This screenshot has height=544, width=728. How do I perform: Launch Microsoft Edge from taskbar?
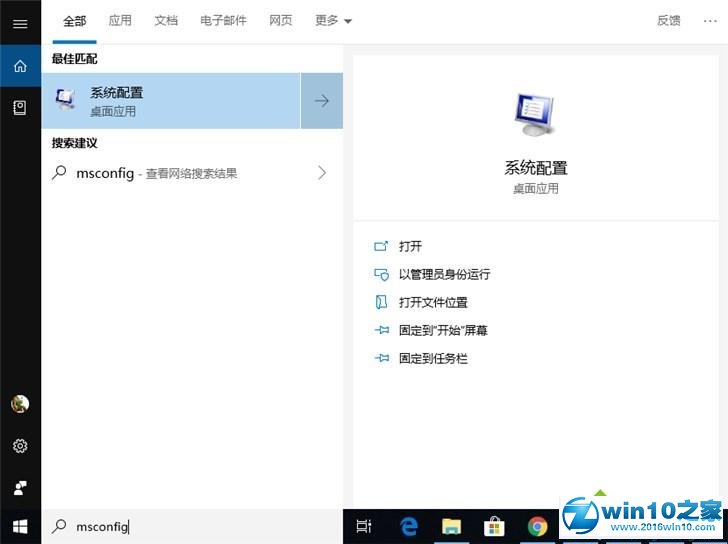[x=408, y=526]
